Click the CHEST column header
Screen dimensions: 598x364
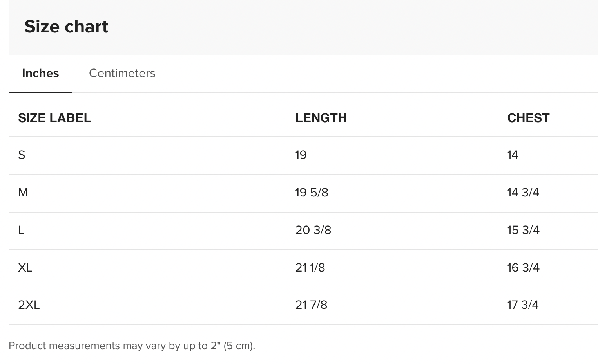(528, 118)
